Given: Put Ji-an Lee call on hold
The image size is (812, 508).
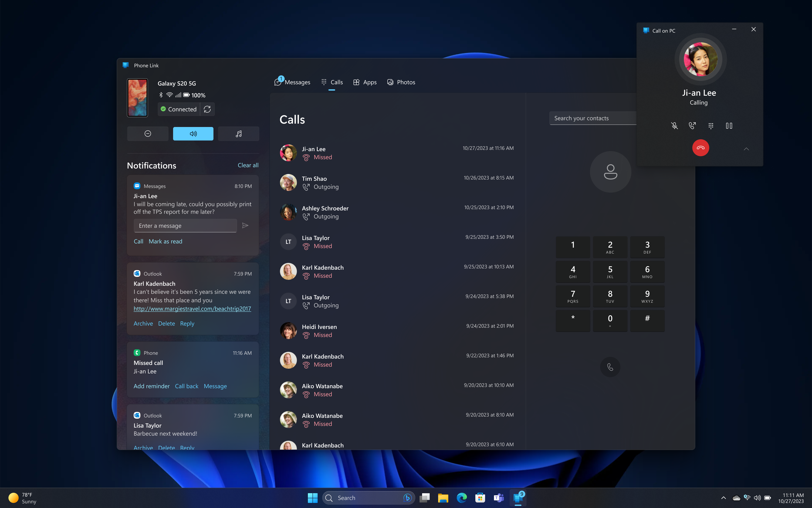Looking at the screenshot, I should tap(729, 126).
